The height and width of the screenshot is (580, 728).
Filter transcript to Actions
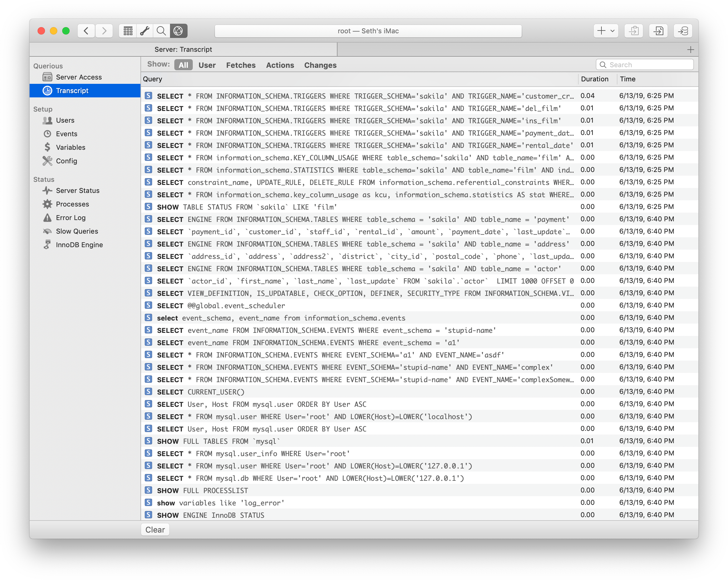(280, 65)
